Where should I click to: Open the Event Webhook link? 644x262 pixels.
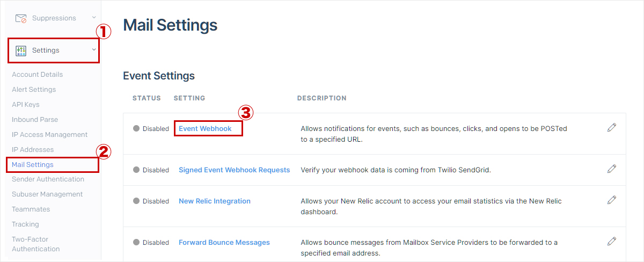click(205, 129)
